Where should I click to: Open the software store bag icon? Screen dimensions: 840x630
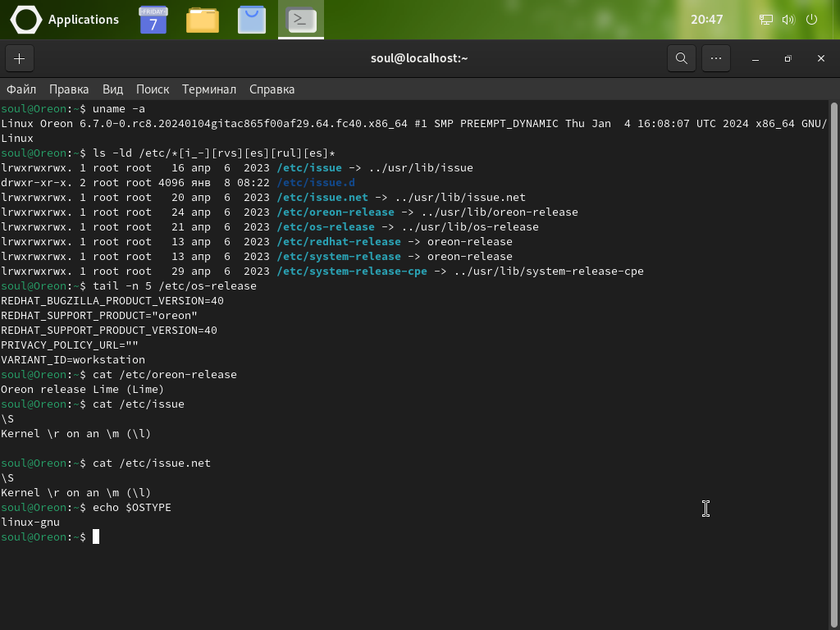[252, 20]
